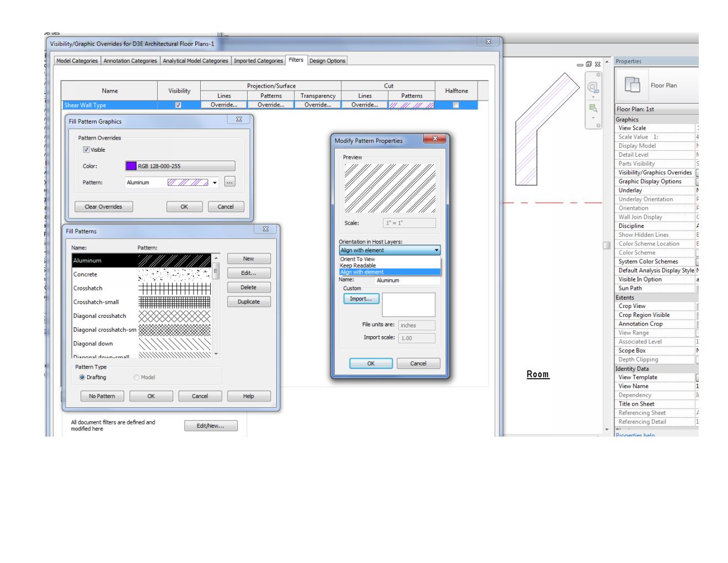
Task: Switch to the Model Categories tab
Action: (76, 61)
